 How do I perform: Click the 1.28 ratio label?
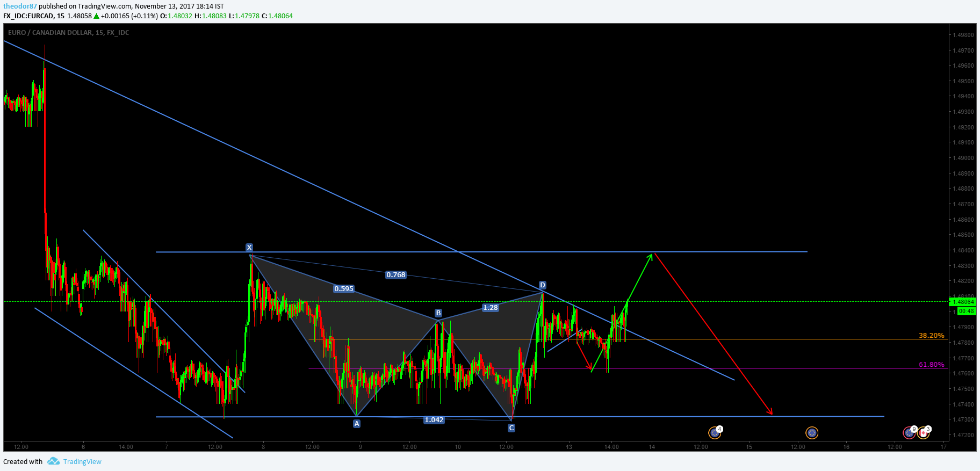(x=490, y=308)
